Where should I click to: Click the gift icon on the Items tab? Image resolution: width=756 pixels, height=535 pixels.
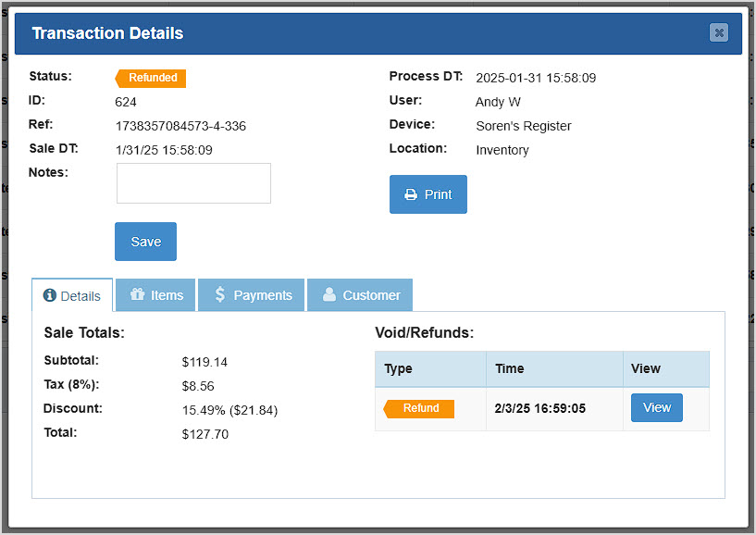coord(136,294)
